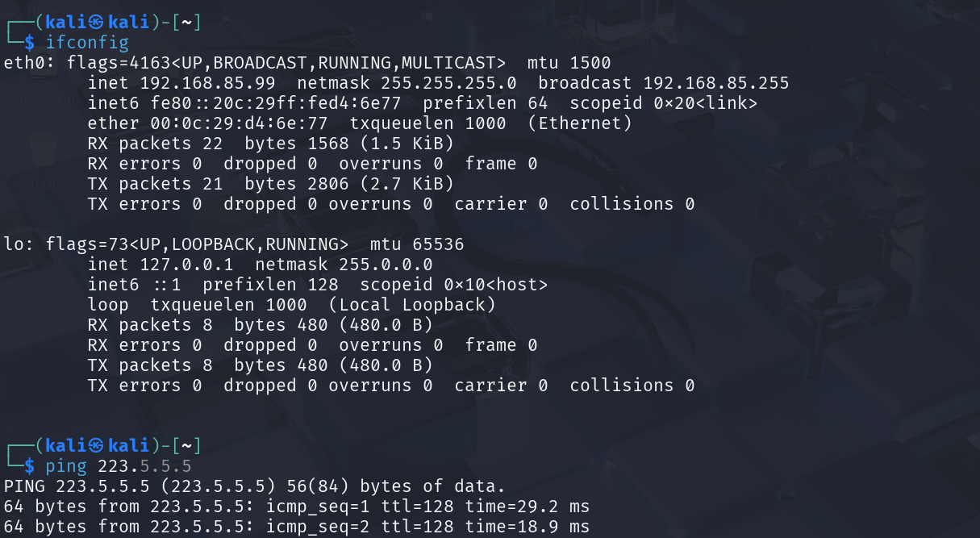Click the netmask 255.255.255.0 value

pyautogui.click(x=448, y=82)
